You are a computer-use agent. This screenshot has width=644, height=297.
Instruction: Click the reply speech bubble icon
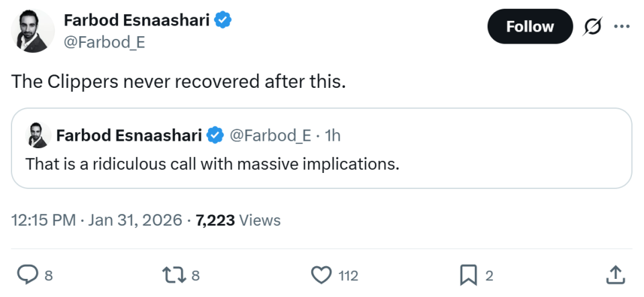pyautogui.click(x=26, y=274)
